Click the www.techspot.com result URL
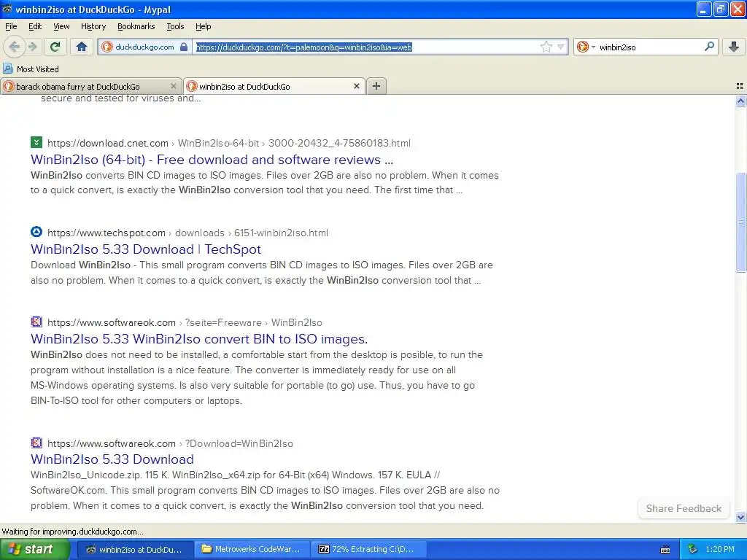Viewport: 747px width, 560px height. pyautogui.click(x=187, y=233)
